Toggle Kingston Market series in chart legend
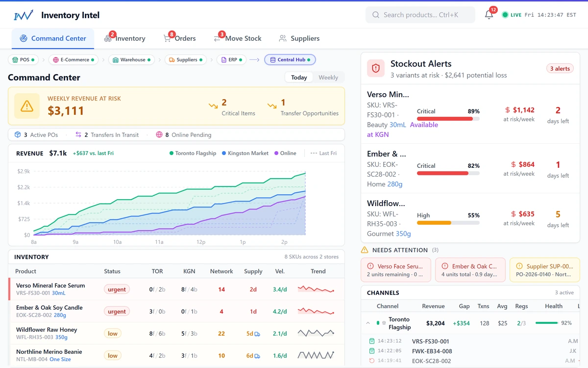This screenshot has width=588, height=368. (x=245, y=153)
